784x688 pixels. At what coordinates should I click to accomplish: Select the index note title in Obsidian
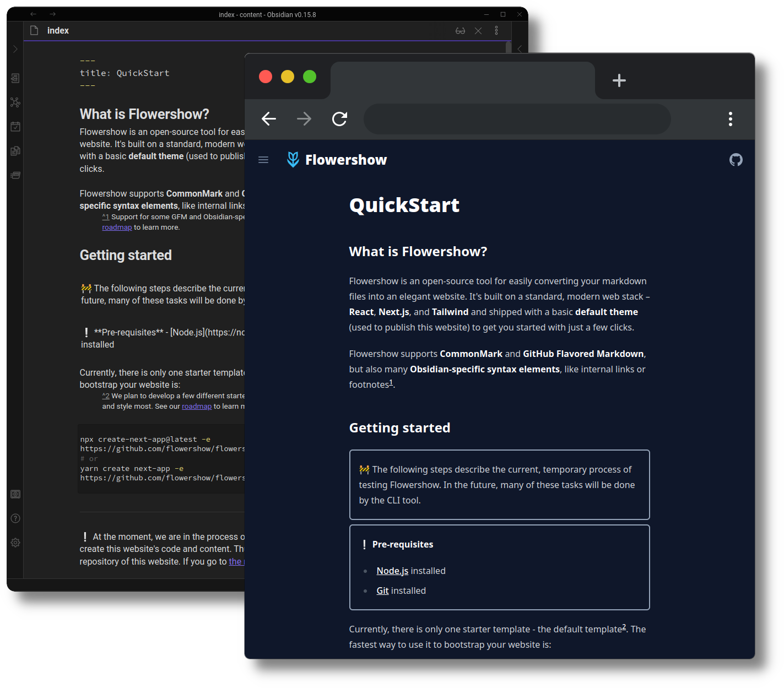(x=58, y=31)
